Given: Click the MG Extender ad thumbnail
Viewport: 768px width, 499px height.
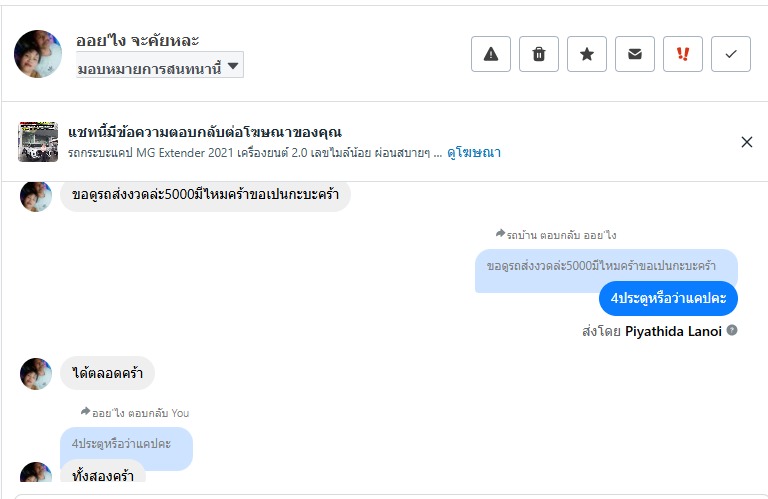Looking at the screenshot, I should [x=38, y=141].
